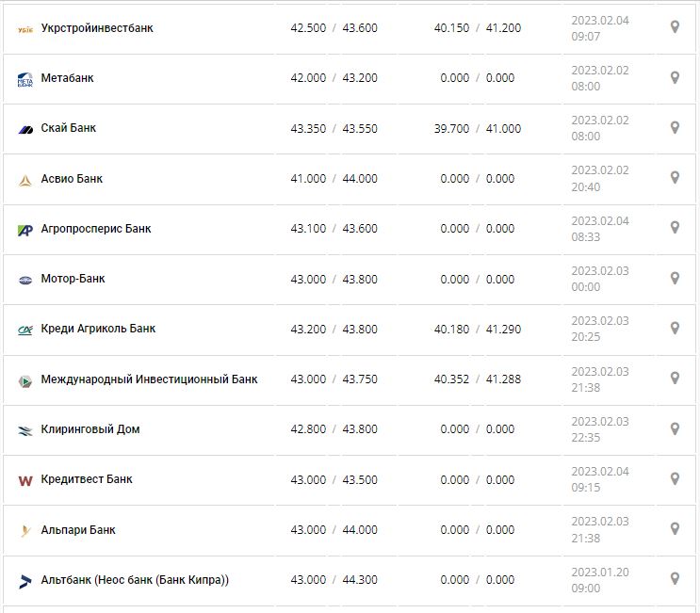The width and height of the screenshot is (700, 613).
Task: Click the map pin for Укрстройинвестбанк
Action: (675, 27)
